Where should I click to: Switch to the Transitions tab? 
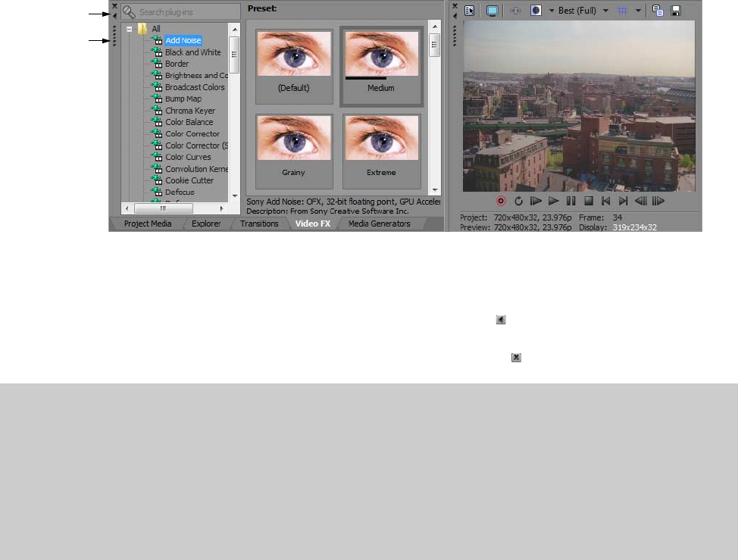[259, 224]
